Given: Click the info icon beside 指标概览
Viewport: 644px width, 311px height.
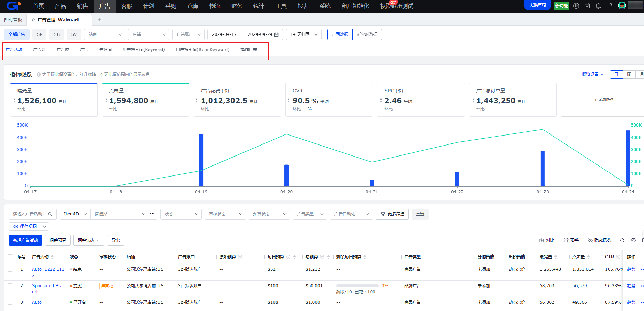Looking at the screenshot, I should tap(39, 74).
